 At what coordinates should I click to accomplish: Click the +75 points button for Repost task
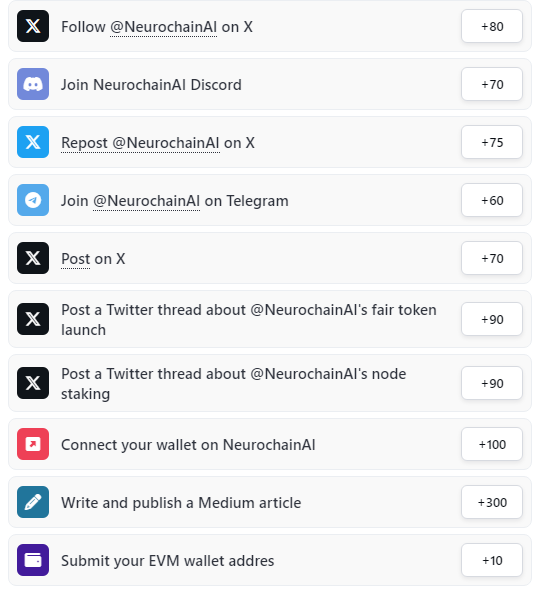click(x=492, y=142)
